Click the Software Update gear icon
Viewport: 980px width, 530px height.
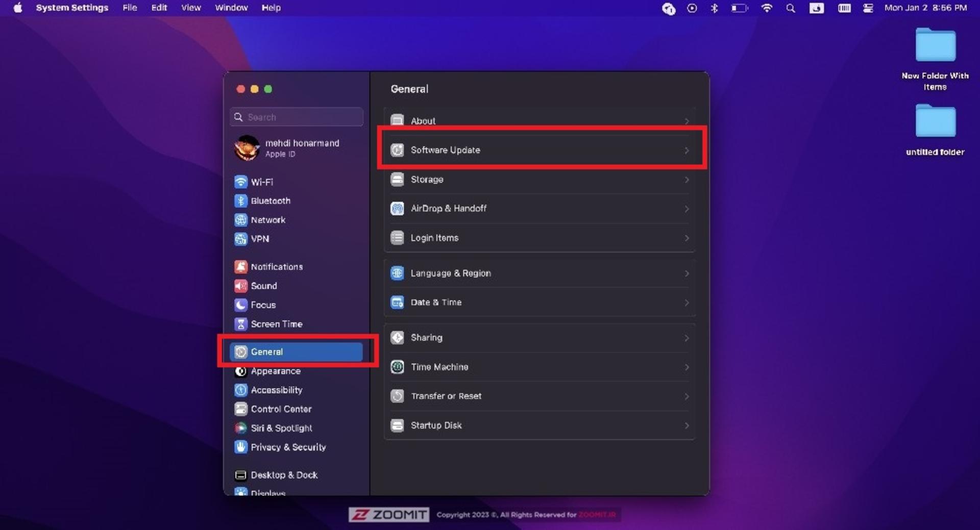[x=397, y=150]
